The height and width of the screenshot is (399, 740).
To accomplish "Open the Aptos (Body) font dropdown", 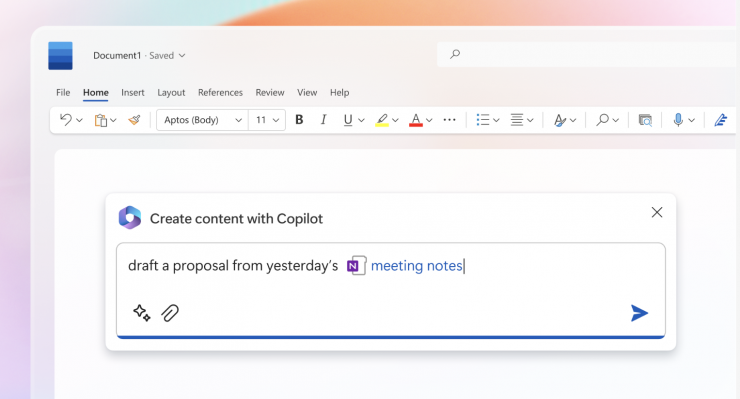I will point(202,120).
